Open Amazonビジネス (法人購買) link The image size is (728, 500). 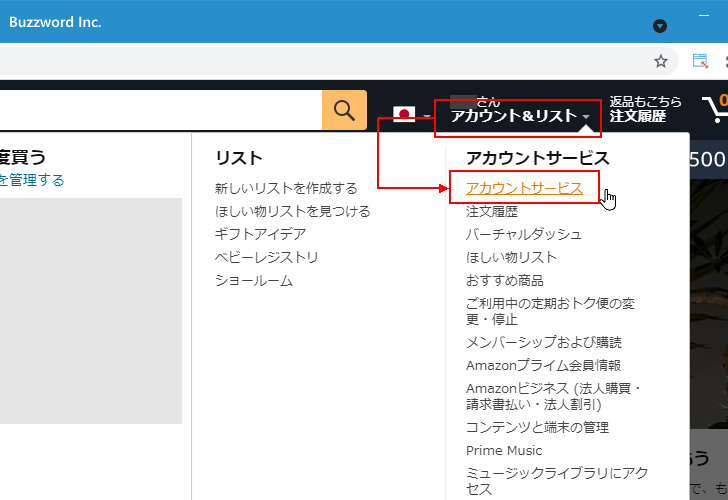553,396
